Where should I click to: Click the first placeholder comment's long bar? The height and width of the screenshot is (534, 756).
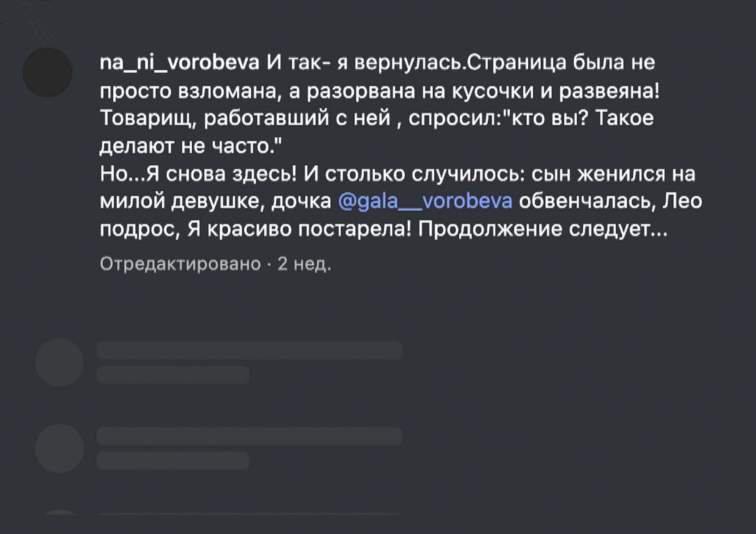[x=250, y=350]
